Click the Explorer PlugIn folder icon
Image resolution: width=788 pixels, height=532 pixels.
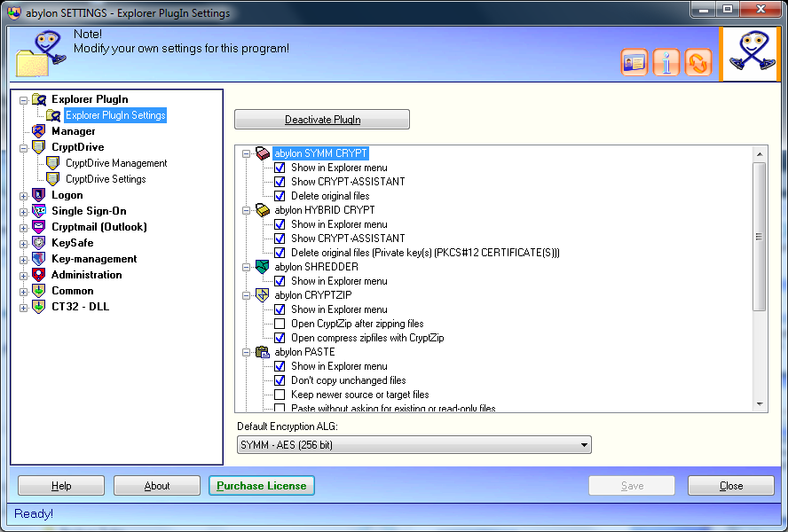point(39,99)
